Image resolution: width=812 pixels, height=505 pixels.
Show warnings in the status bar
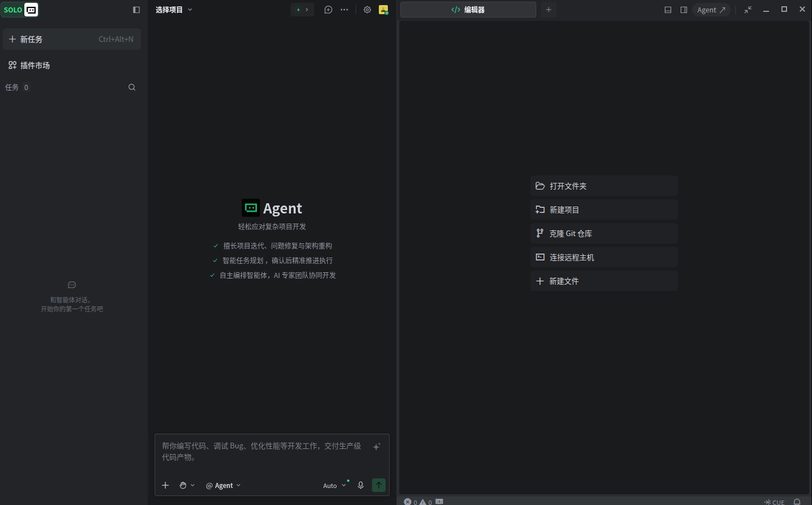[426, 502]
